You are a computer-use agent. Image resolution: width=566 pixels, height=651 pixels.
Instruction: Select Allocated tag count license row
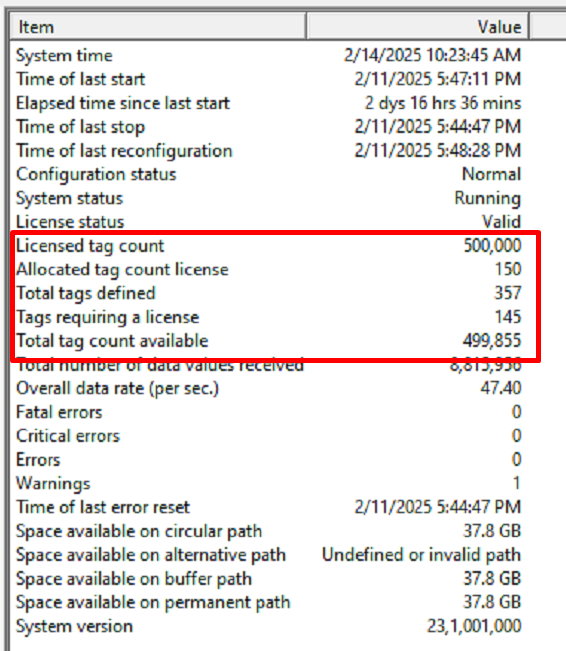point(269,269)
